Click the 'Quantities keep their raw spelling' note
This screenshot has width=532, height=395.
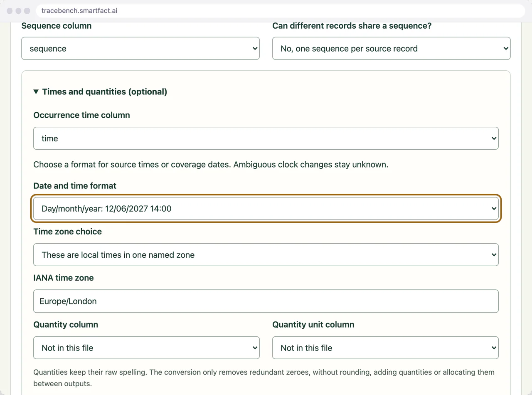(x=264, y=378)
